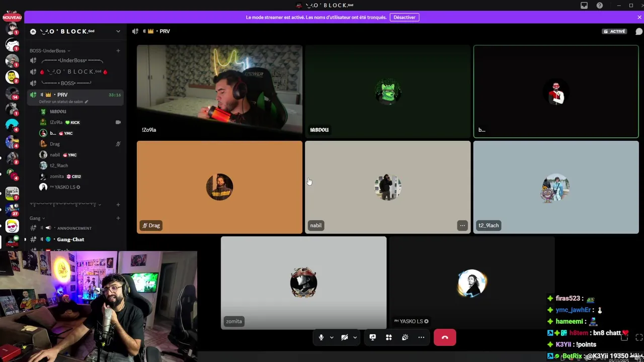644x362 pixels.
Task: Open the activities four-dot icon
Action: click(389, 337)
